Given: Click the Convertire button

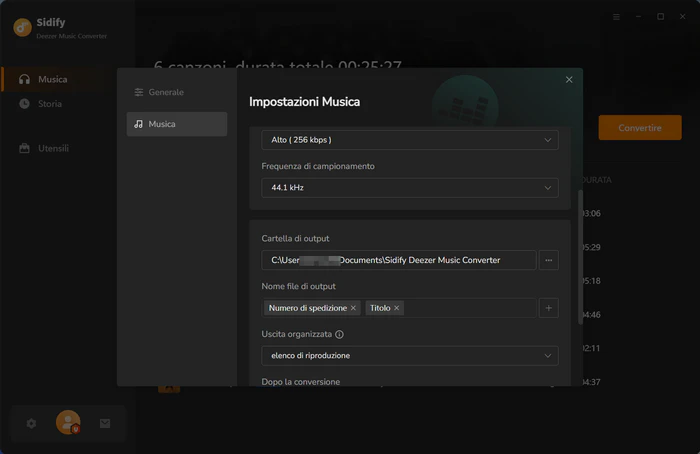Looking at the screenshot, I should (x=640, y=128).
